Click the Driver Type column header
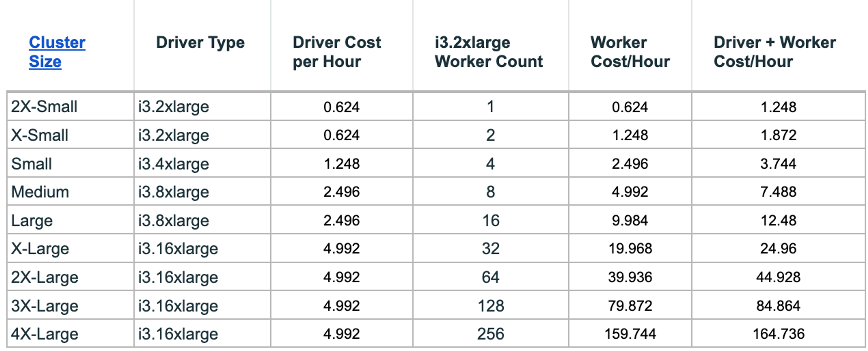This screenshot has height=351, width=868. click(200, 43)
